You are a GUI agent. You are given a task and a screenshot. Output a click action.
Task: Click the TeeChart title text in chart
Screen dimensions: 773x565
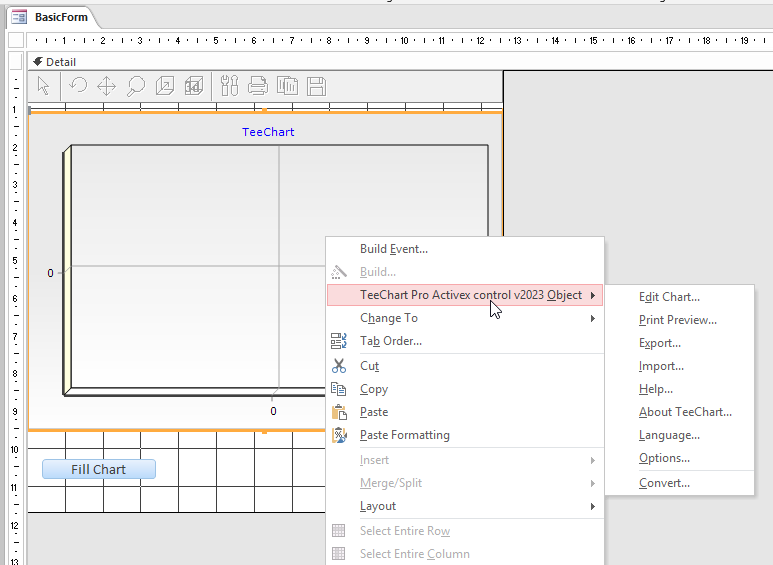268,132
